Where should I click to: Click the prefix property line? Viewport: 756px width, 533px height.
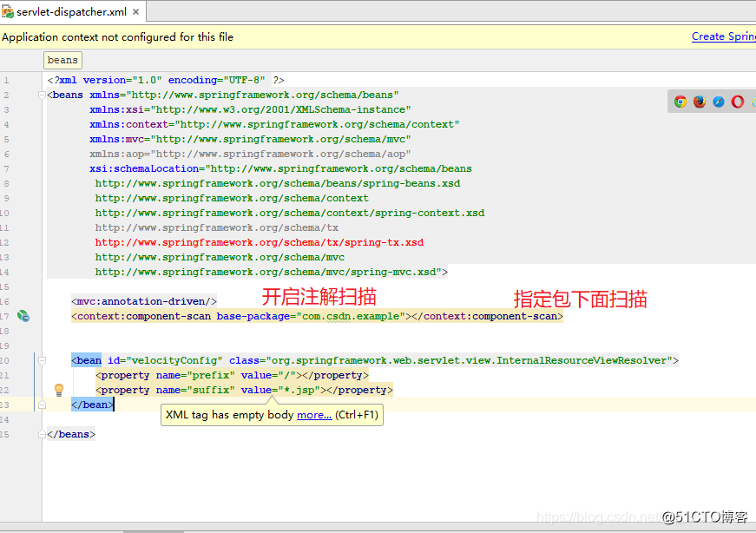[x=232, y=375]
